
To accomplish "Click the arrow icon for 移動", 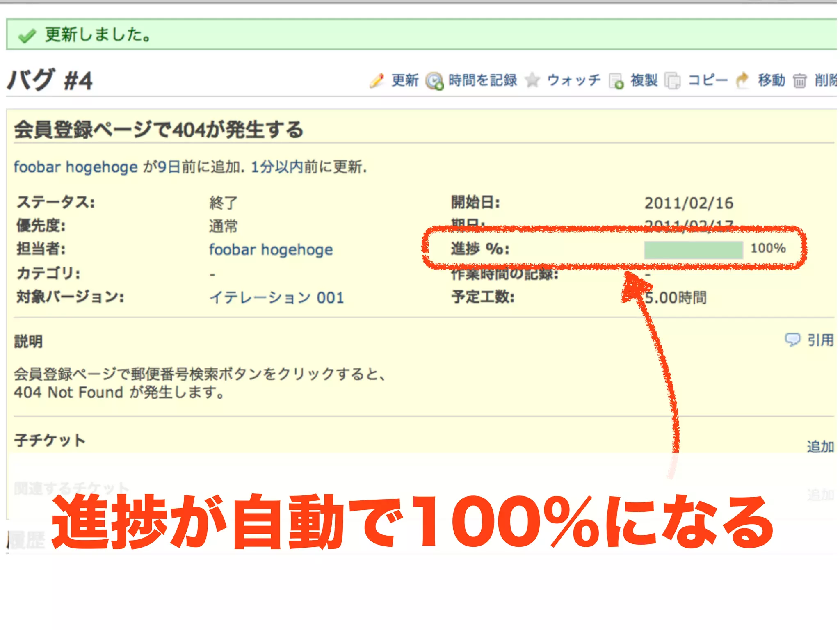I will coord(743,80).
